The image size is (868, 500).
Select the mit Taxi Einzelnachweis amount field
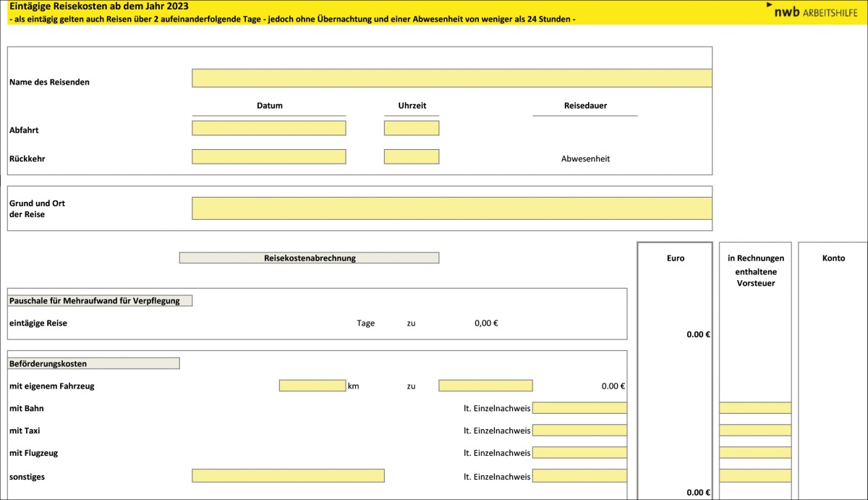click(579, 431)
